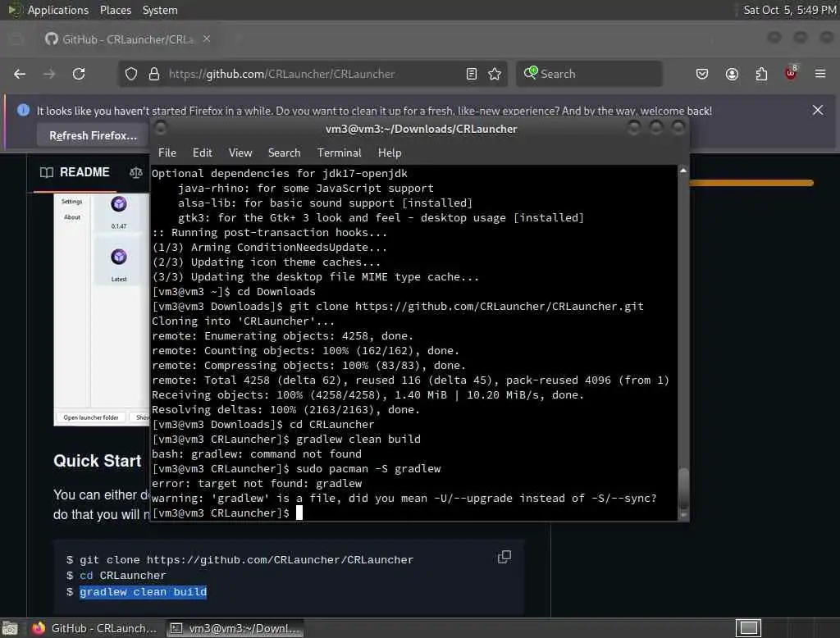This screenshot has height=638, width=840.
Task: Open Pocket save icon in toolbar
Action: click(702, 74)
